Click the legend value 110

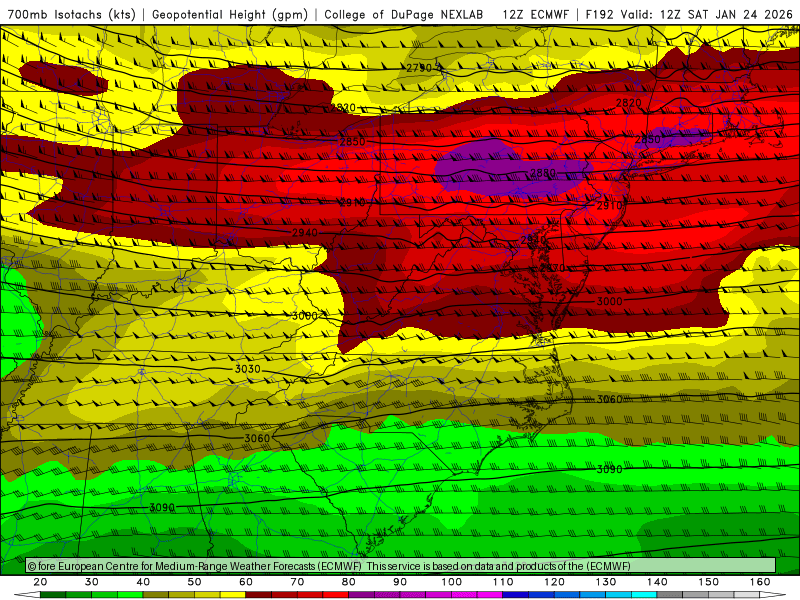pos(503,582)
